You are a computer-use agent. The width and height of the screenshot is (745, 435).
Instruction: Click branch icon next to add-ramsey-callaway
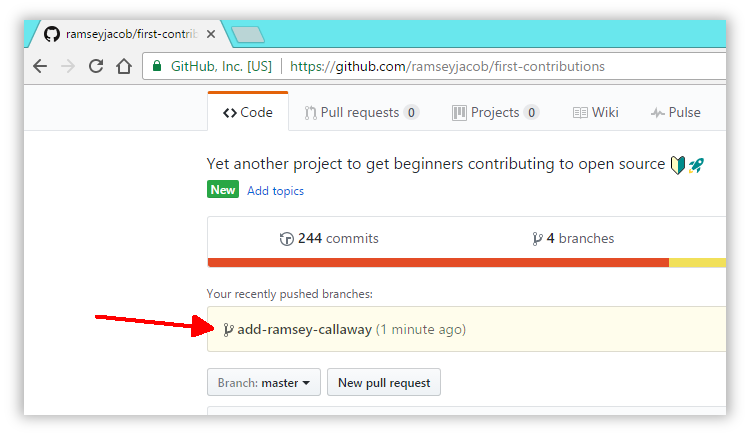(229, 330)
